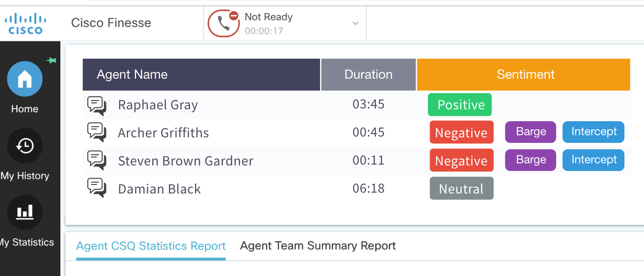Click chat icon next to Archer Griffiths
Image resolution: width=644 pixels, height=276 pixels.
(x=97, y=132)
